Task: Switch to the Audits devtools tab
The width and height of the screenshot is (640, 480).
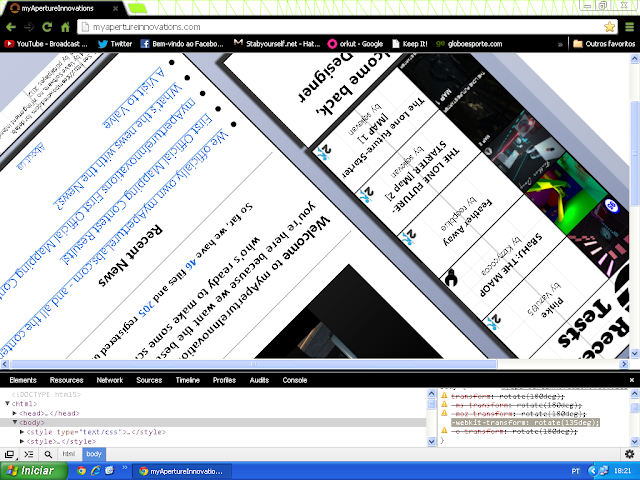Action: (x=259, y=380)
